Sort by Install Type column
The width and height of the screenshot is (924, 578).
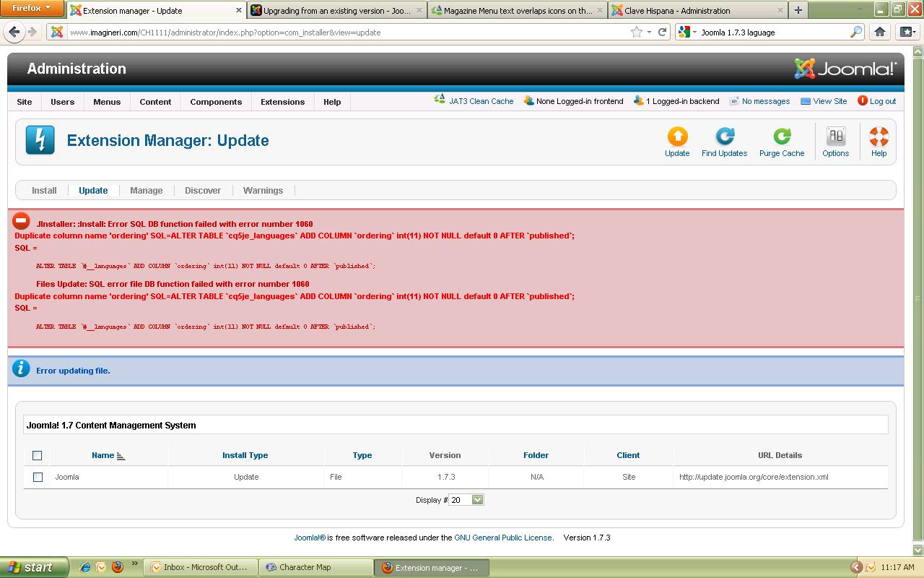[245, 455]
